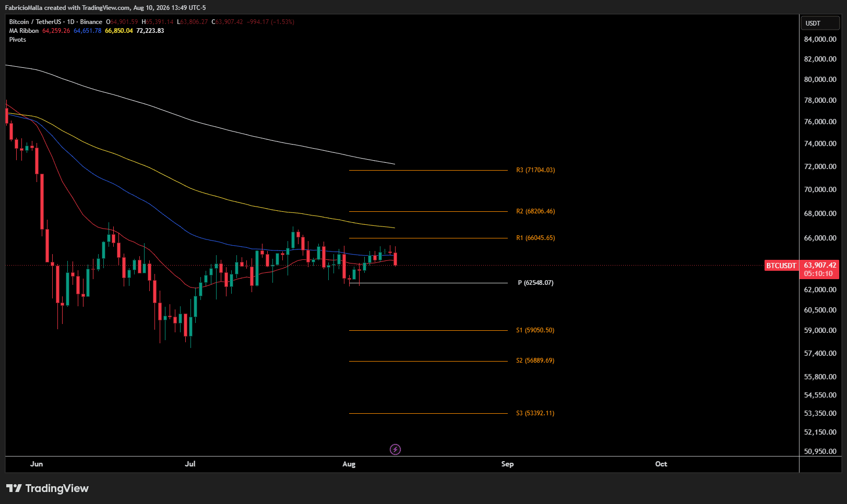Click the P (62548.07) pivot label
The width and height of the screenshot is (847, 504).
tap(535, 283)
